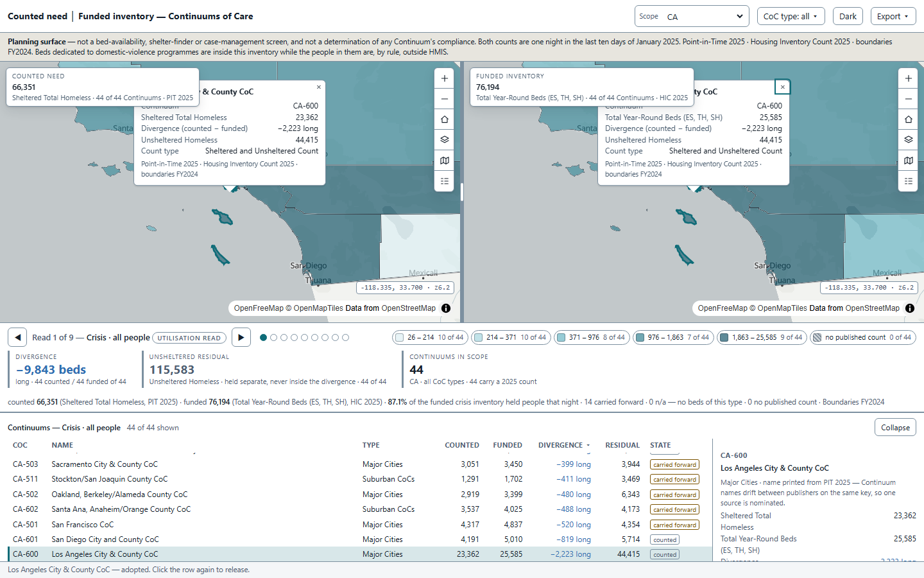Jump to read 3 dot
Image resolution: width=924 pixels, height=578 pixels.
284,337
